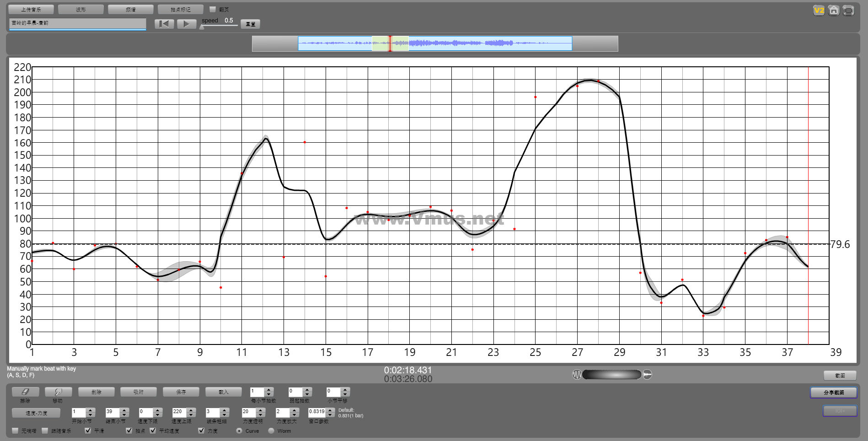Rewind to start of track
868x441 pixels.
[164, 24]
